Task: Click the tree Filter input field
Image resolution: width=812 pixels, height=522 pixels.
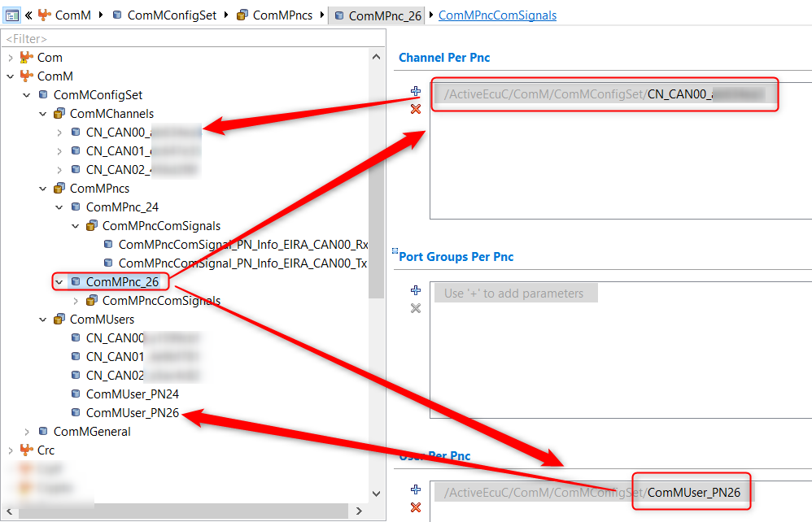Action: [x=193, y=39]
